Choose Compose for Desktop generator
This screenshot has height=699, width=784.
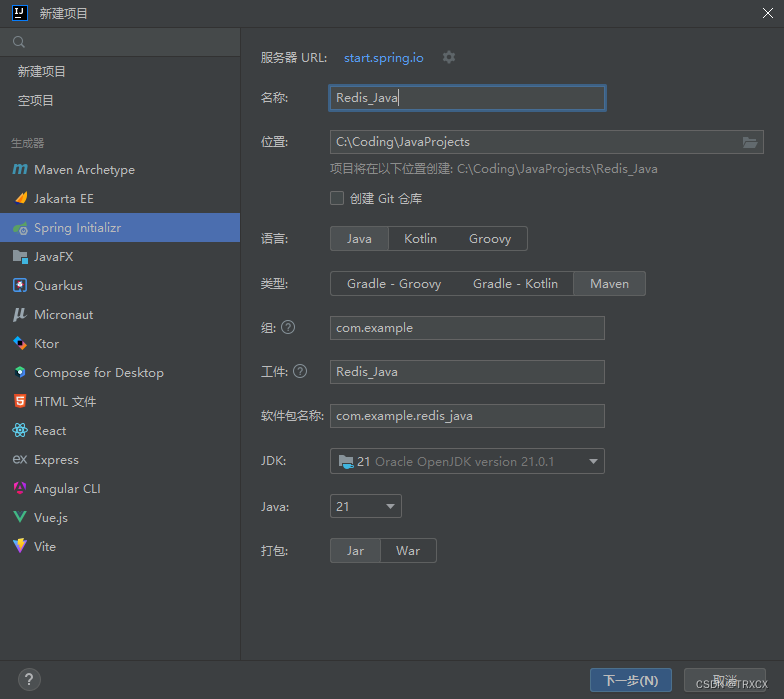pyautogui.click(x=120, y=372)
